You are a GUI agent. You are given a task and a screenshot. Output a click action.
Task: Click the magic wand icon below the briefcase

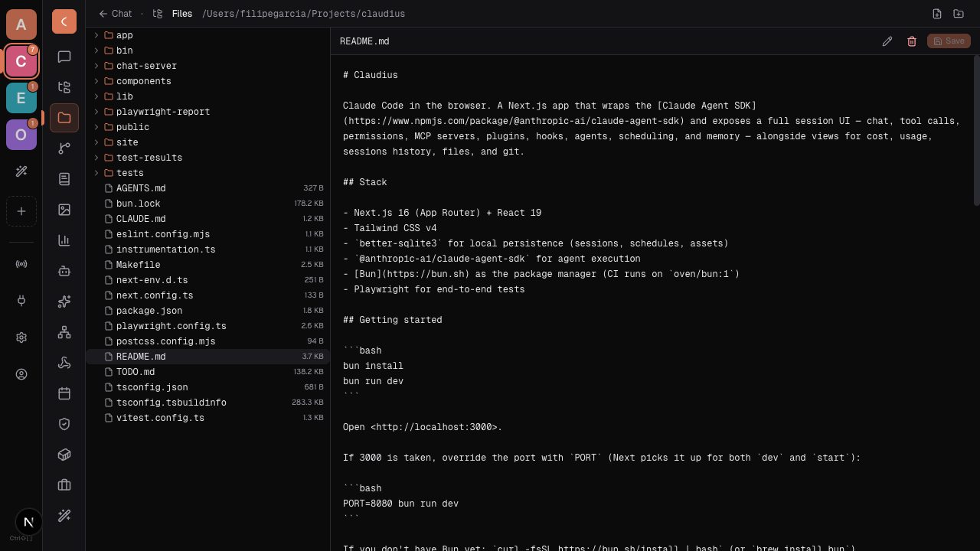point(64,516)
